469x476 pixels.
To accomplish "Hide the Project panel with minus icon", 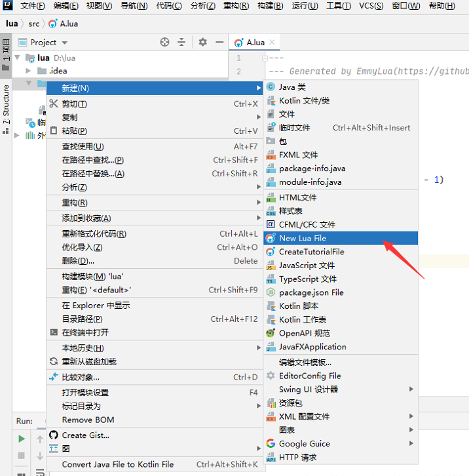I will click(x=219, y=42).
